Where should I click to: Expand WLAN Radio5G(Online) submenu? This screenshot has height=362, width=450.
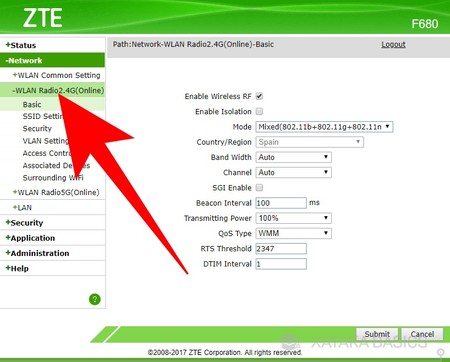tap(56, 192)
